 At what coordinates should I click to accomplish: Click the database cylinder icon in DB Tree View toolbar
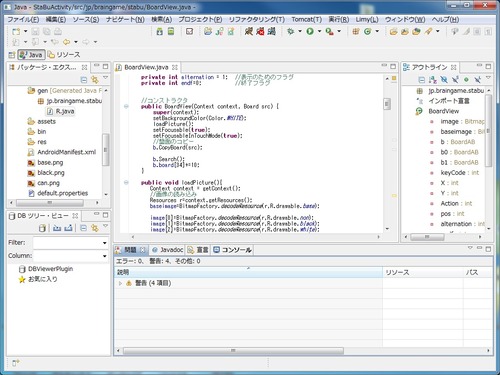coord(42,228)
